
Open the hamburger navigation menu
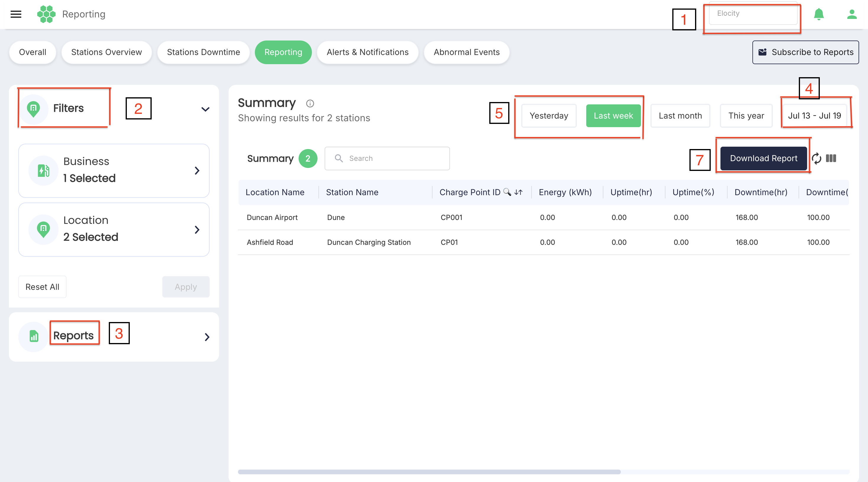[16, 14]
